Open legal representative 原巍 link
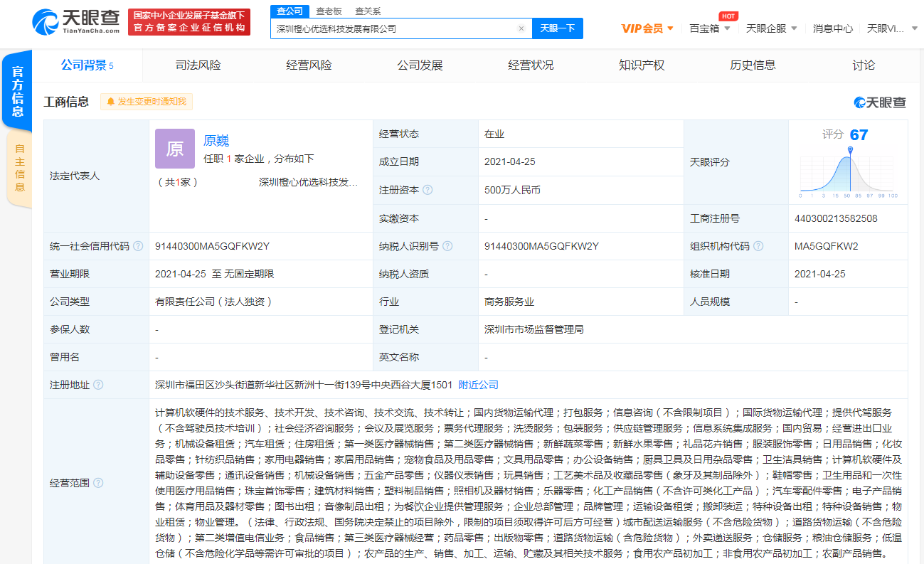This screenshot has height=564, width=924. tap(216, 140)
